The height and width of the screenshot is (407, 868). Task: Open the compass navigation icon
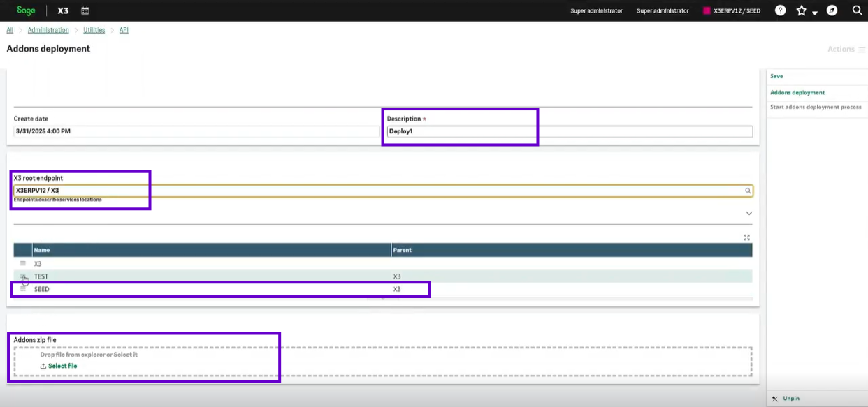tap(832, 10)
